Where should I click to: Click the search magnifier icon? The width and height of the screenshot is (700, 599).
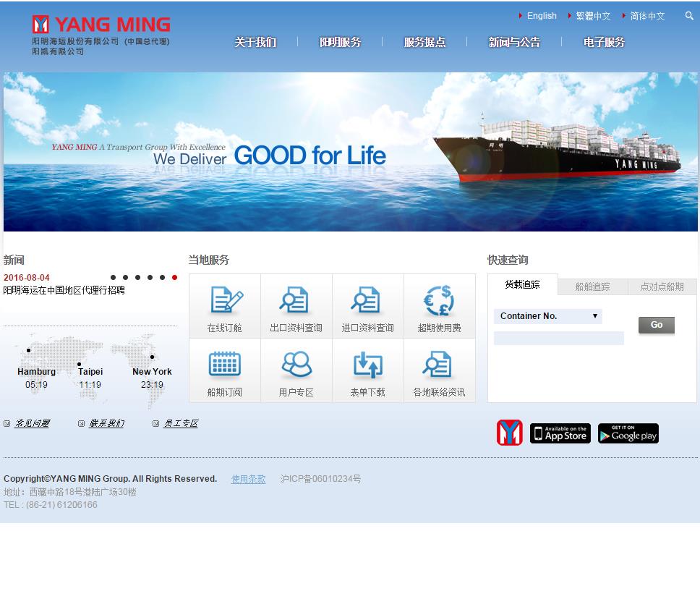coord(689,16)
